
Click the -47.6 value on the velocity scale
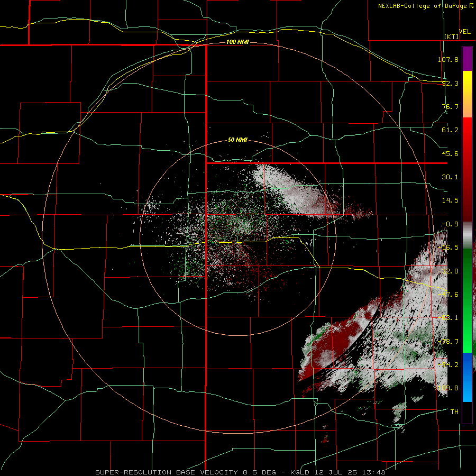pyautogui.click(x=448, y=295)
